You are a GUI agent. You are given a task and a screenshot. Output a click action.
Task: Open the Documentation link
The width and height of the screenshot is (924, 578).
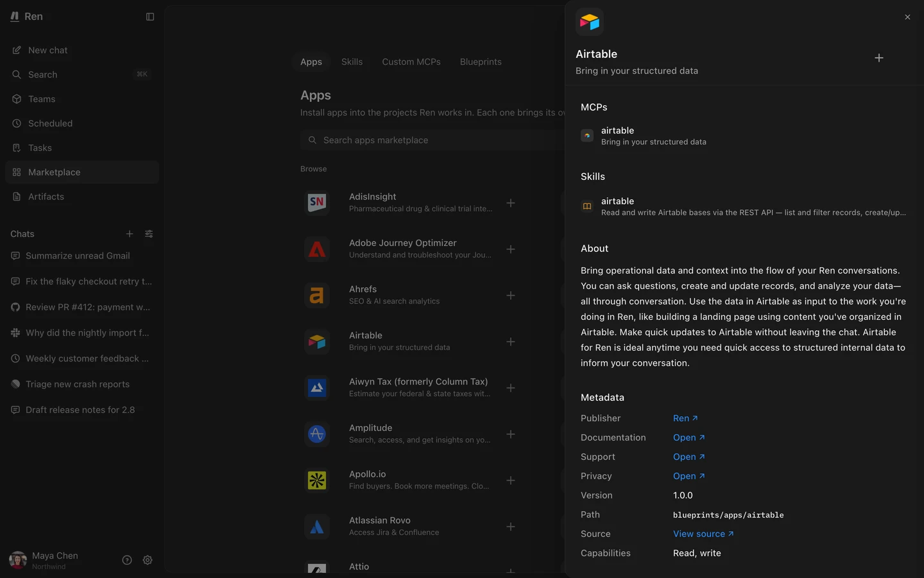pos(689,437)
